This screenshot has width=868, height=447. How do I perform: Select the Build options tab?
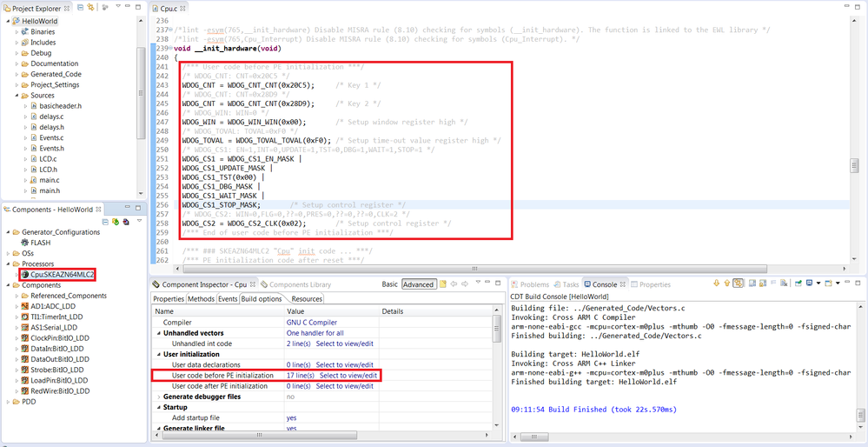261,298
